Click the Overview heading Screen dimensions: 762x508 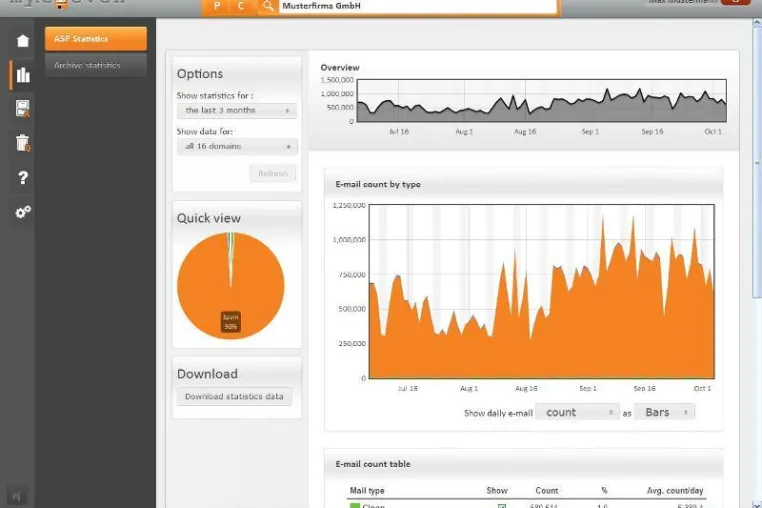point(340,68)
